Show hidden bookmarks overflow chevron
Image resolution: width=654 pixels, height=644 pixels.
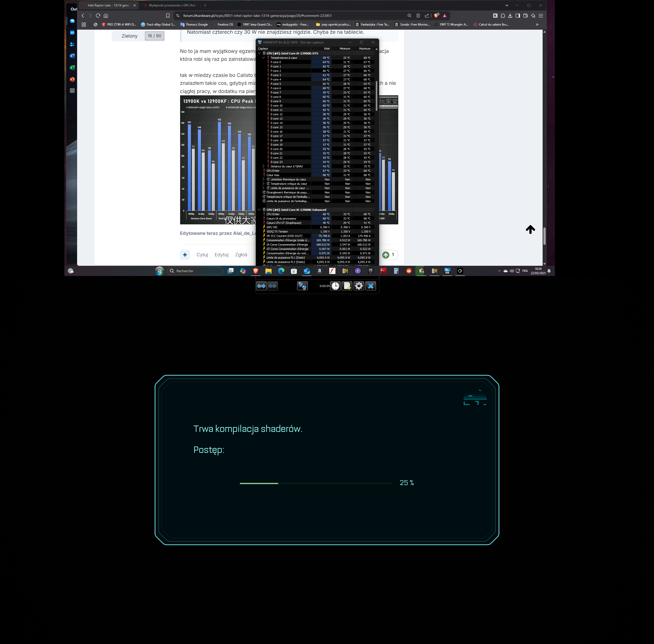coord(537,24)
